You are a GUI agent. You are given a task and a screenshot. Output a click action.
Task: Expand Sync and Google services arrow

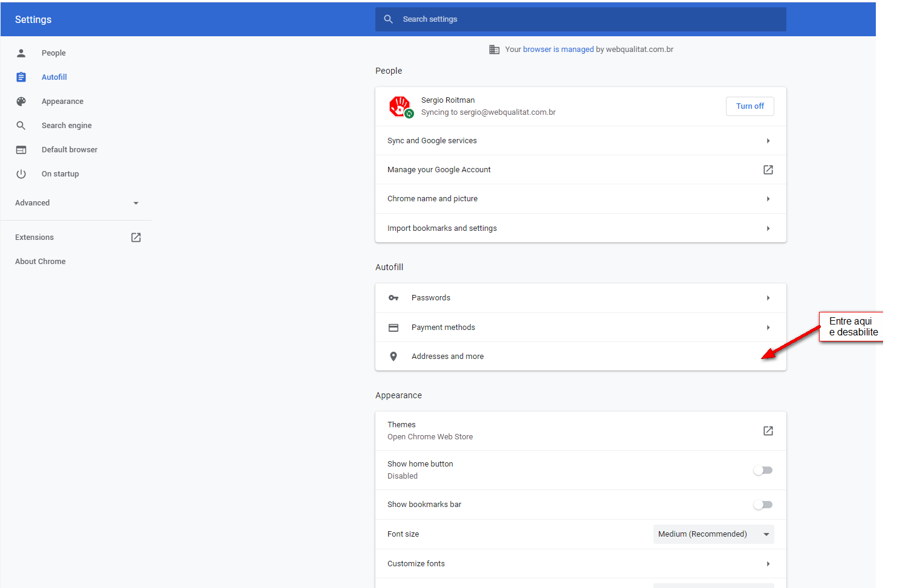(768, 141)
